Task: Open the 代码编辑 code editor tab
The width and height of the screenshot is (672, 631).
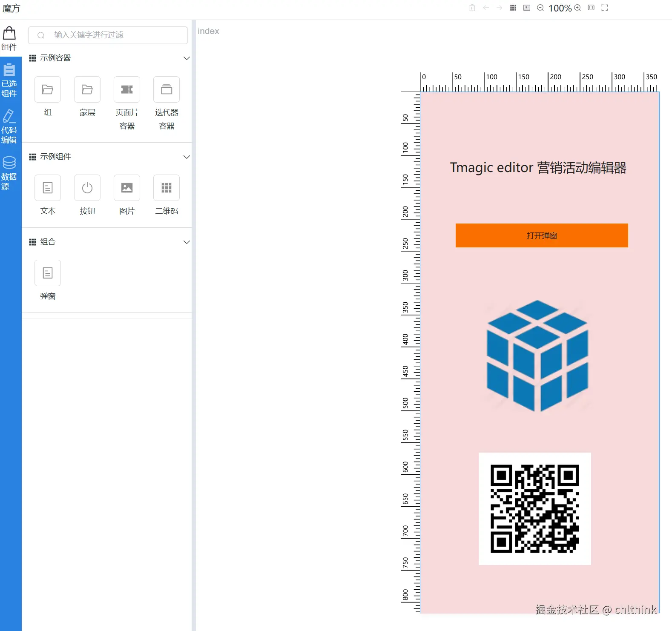Action: tap(9, 126)
